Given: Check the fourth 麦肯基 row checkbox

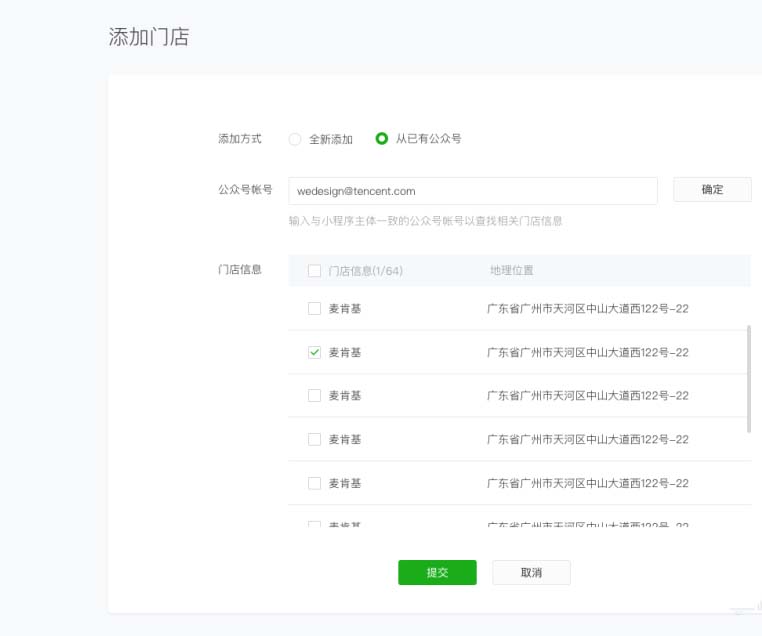Looking at the screenshot, I should 314,439.
